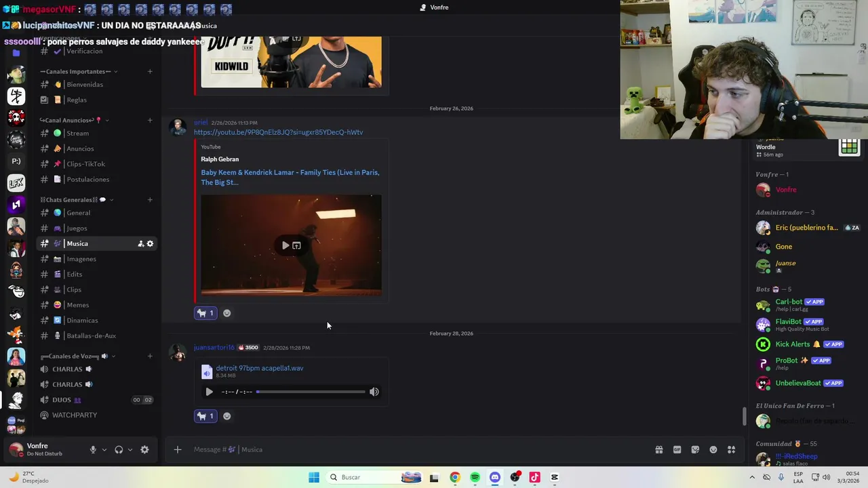This screenshot has width=868, height=488.
Task: Click the reaction count on detroit acapella post
Action: tap(205, 416)
